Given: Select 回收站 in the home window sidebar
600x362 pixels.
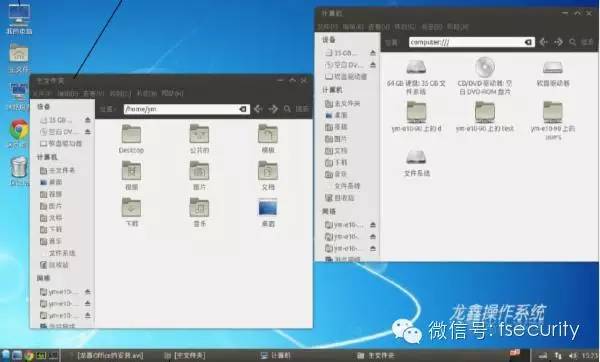Looking at the screenshot, I should tap(54, 265).
